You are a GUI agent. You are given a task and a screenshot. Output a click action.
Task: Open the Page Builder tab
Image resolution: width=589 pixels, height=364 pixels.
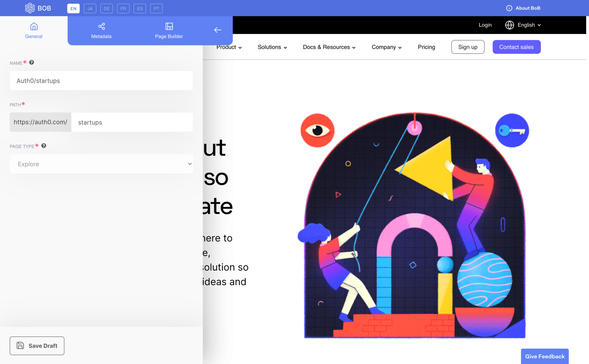pyautogui.click(x=169, y=30)
